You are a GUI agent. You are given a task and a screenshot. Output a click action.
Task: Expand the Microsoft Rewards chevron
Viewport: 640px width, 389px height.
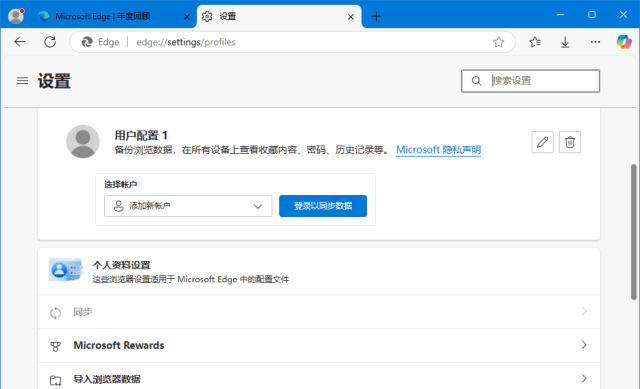pos(584,345)
